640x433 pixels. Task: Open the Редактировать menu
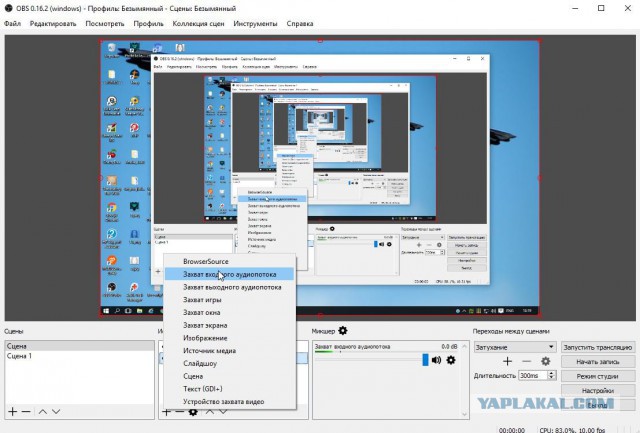coord(53,24)
